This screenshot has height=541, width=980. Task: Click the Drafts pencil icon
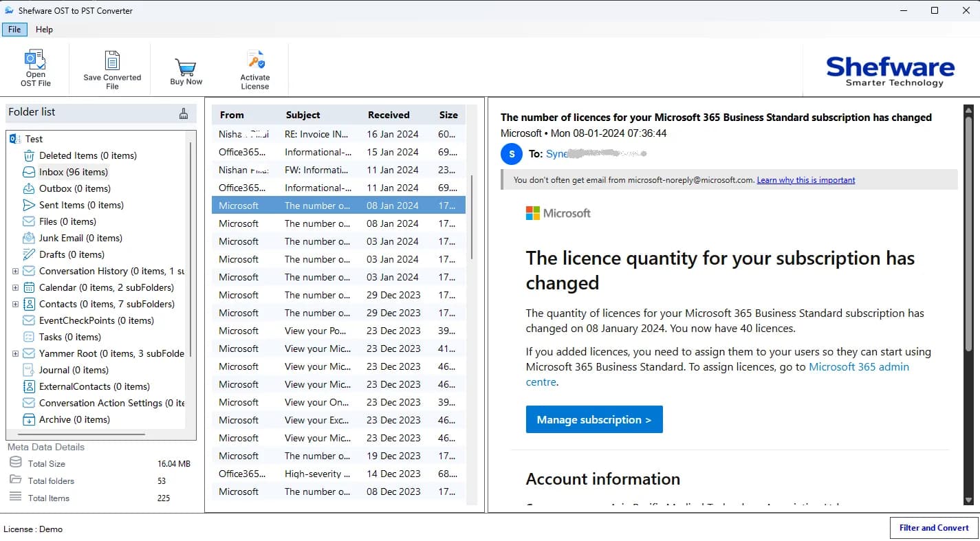[x=29, y=254]
